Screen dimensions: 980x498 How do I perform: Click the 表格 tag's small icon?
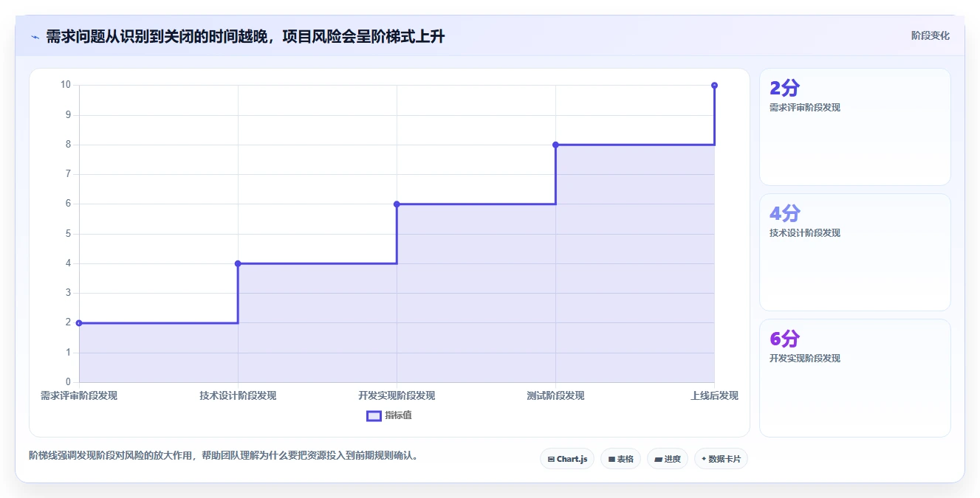611,459
